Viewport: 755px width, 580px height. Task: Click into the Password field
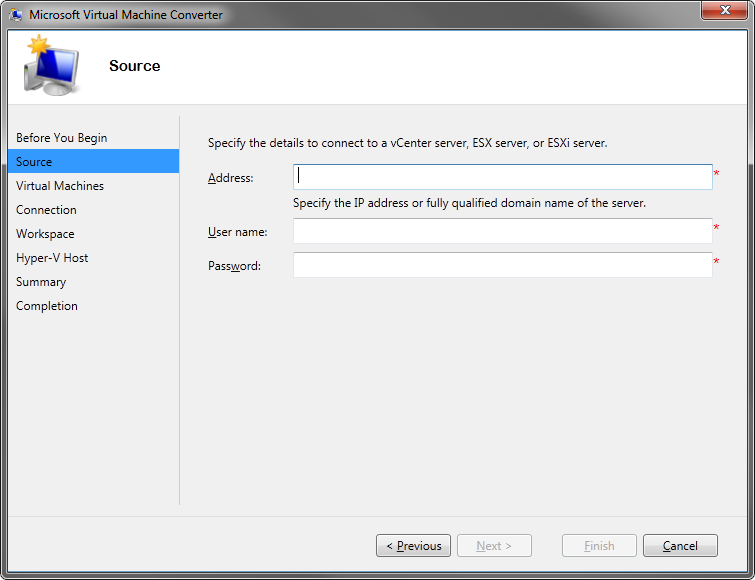point(503,265)
